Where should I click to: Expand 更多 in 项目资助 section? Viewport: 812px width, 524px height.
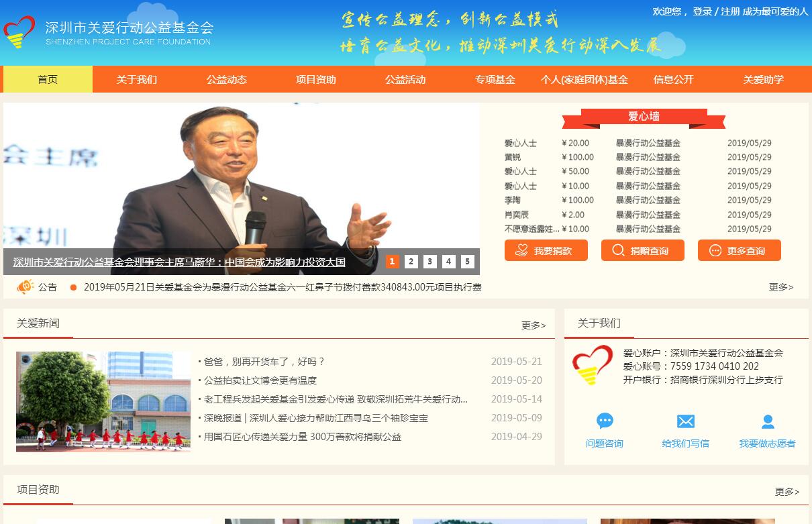pyautogui.click(x=786, y=492)
